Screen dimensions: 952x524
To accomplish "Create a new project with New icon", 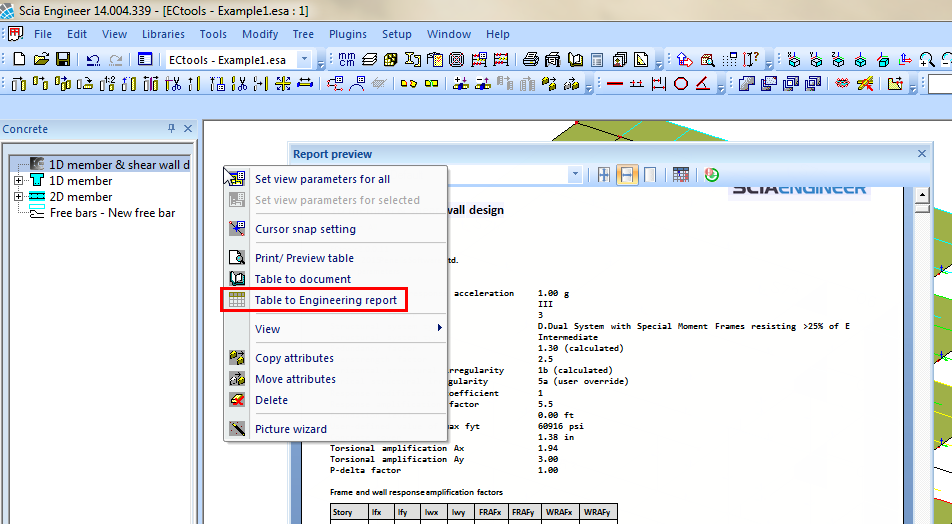I will click(19, 59).
